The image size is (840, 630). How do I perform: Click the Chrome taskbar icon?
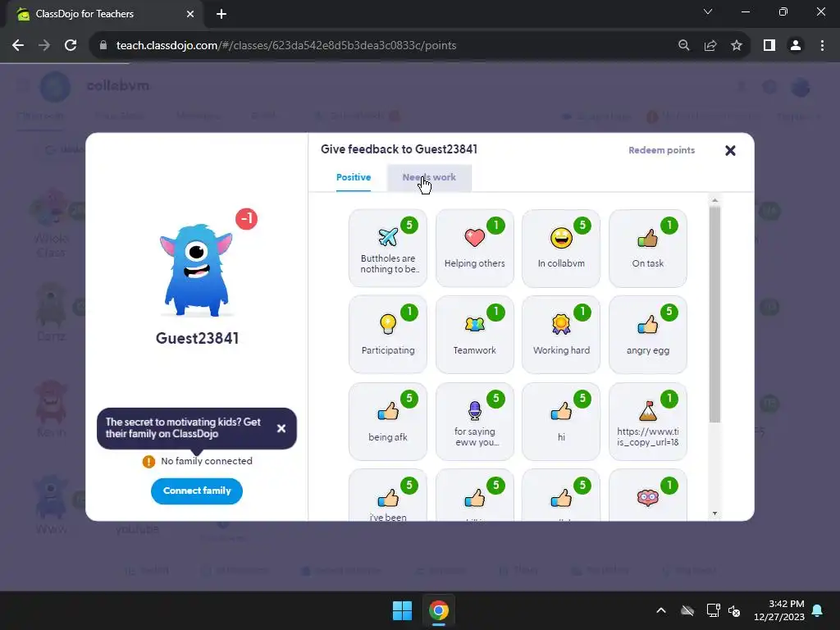(438, 610)
